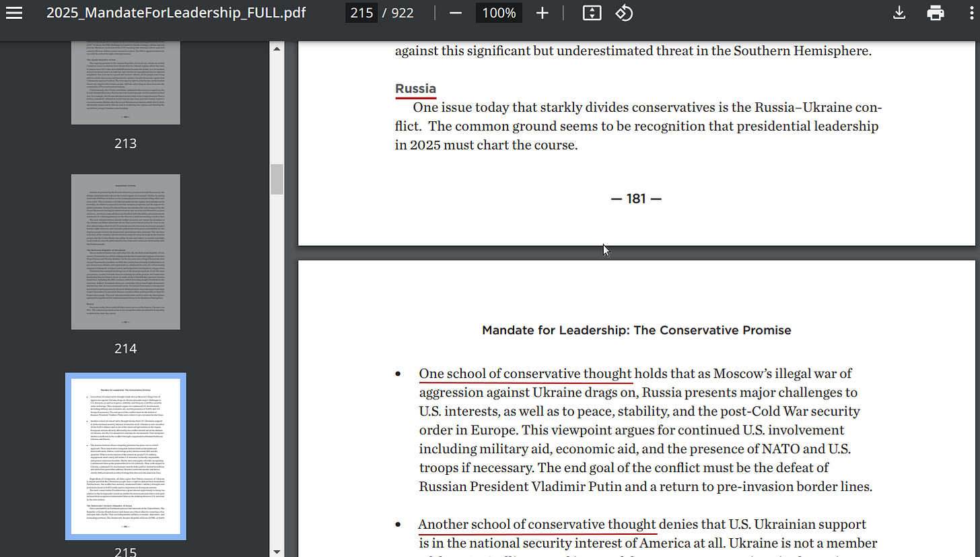
Task: Click the header Mandate for Leadership: The Conservative Promise
Action: pos(637,330)
